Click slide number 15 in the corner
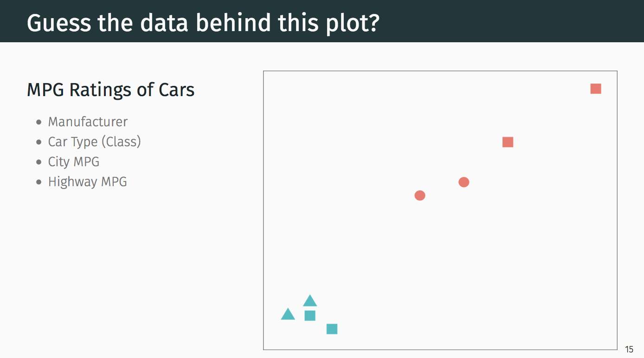Screen dimensions: 644x358 coord(629,350)
